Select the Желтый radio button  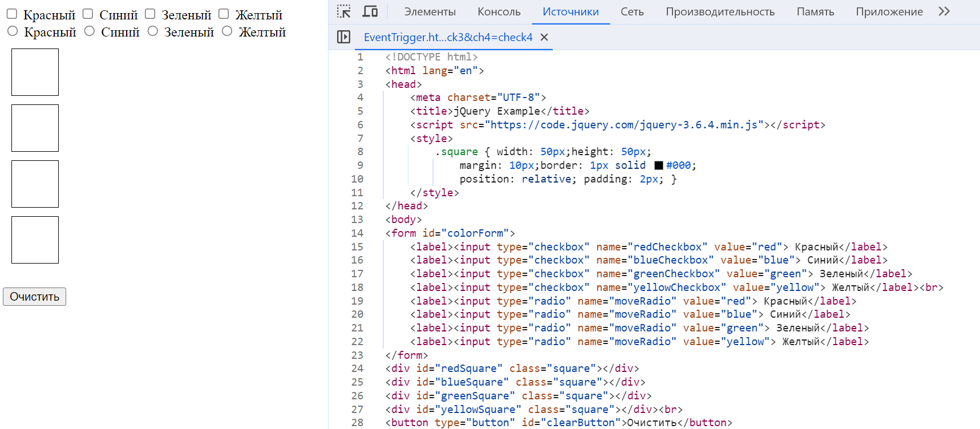[227, 31]
